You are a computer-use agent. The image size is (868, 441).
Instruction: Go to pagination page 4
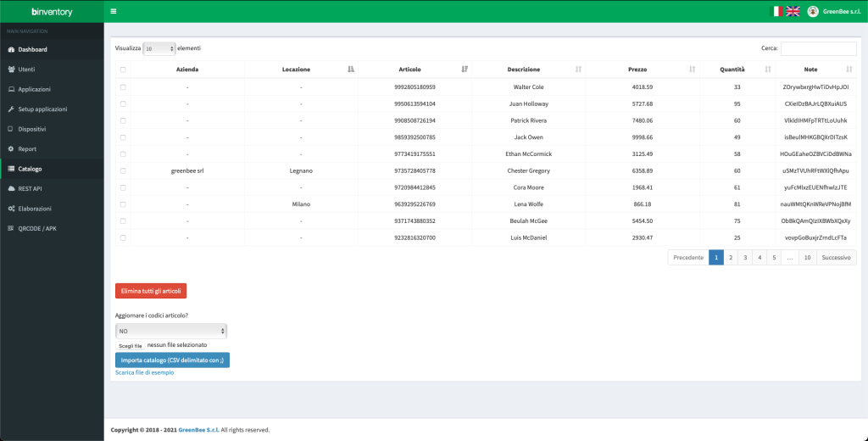[759, 258]
